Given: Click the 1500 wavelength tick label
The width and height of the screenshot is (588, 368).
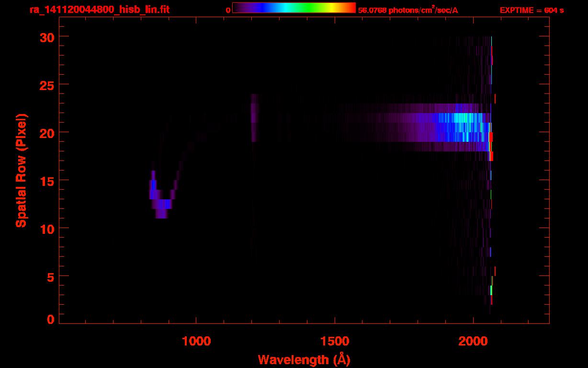Looking at the screenshot, I should 335,341.
